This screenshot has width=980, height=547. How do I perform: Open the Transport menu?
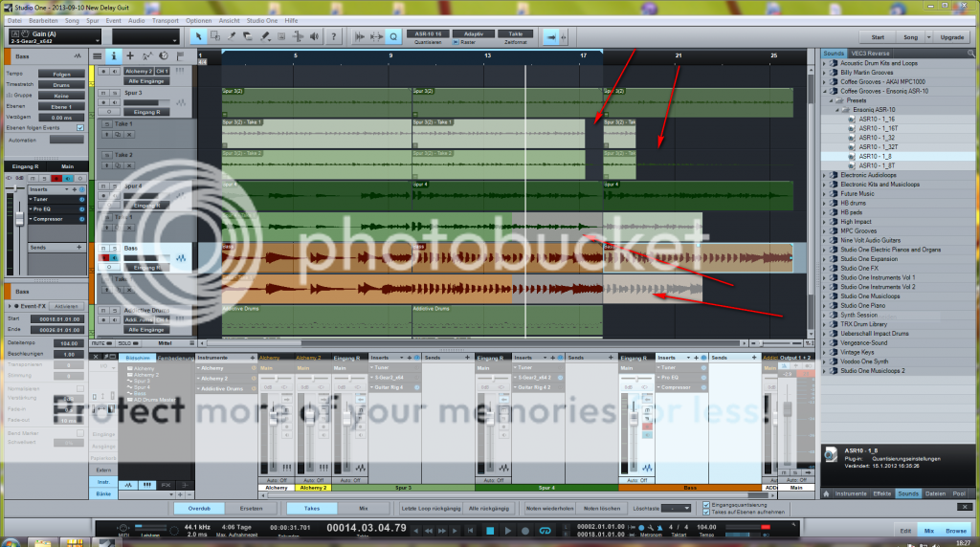pos(165,21)
